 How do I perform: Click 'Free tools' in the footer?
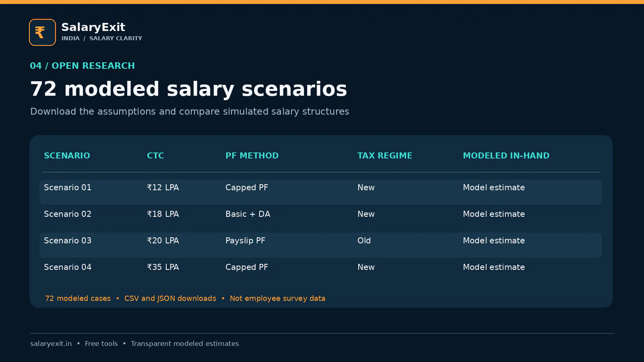(101, 343)
